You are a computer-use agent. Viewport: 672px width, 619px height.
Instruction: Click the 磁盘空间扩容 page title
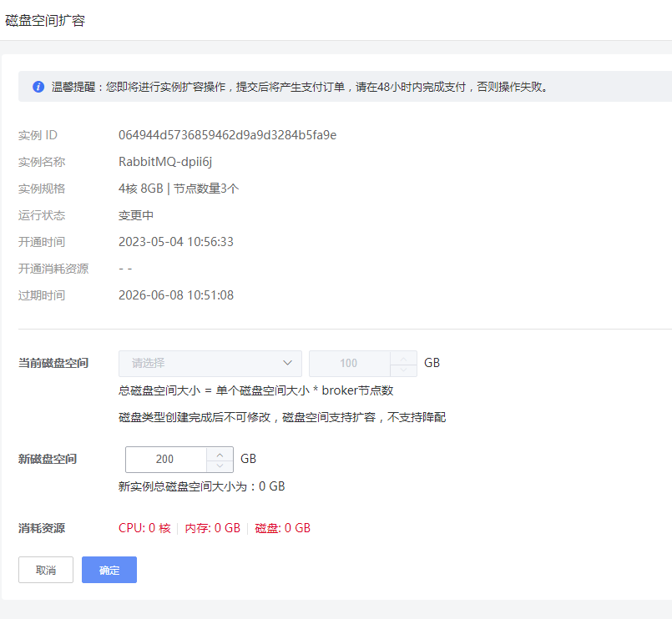pyautogui.click(x=45, y=21)
